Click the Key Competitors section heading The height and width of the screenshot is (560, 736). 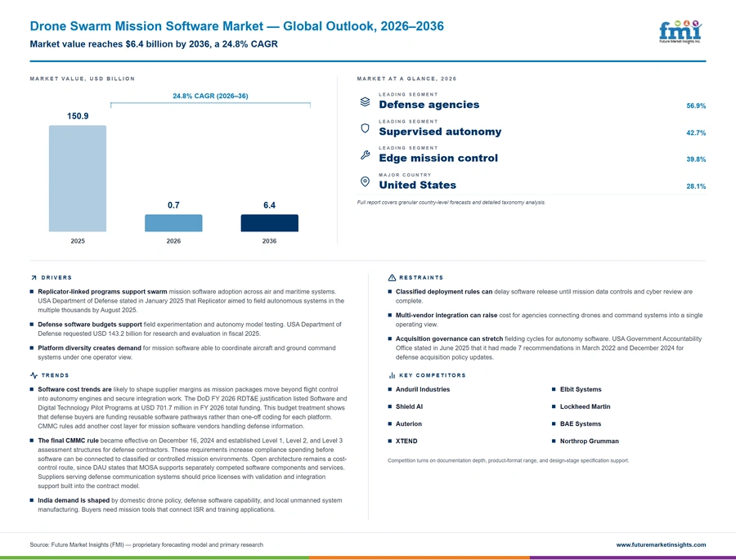pyautogui.click(x=433, y=375)
